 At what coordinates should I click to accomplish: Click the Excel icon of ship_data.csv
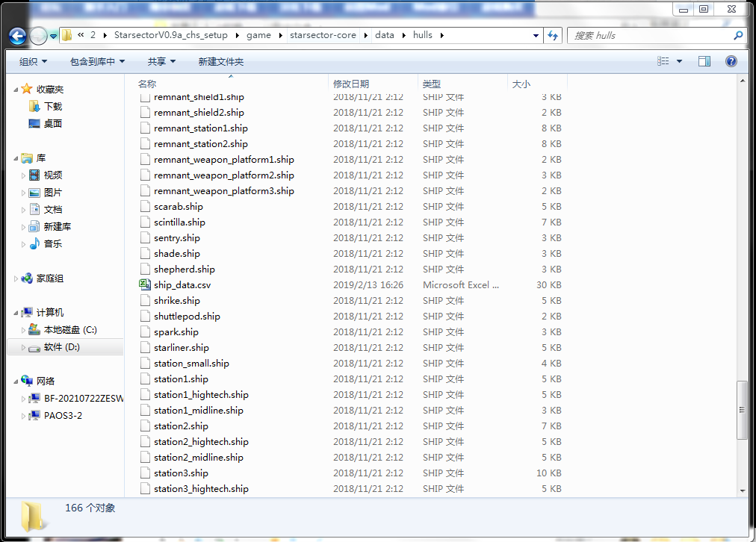coord(145,285)
